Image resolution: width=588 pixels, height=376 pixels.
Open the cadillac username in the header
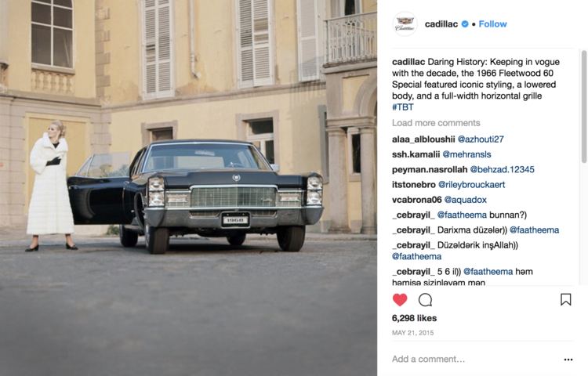click(441, 24)
